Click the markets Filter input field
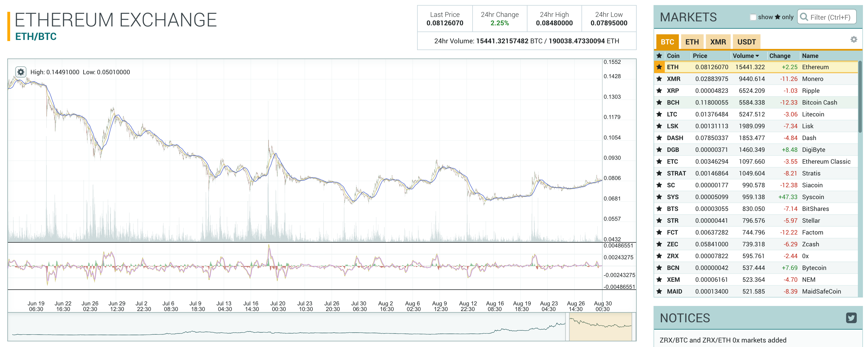The image size is (868, 347). [x=830, y=17]
